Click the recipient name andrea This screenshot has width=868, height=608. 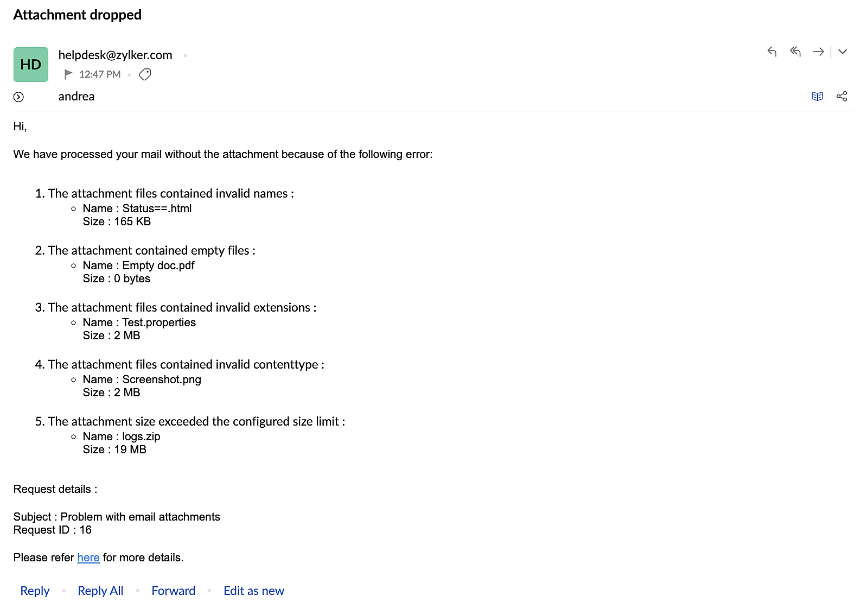(x=76, y=97)
